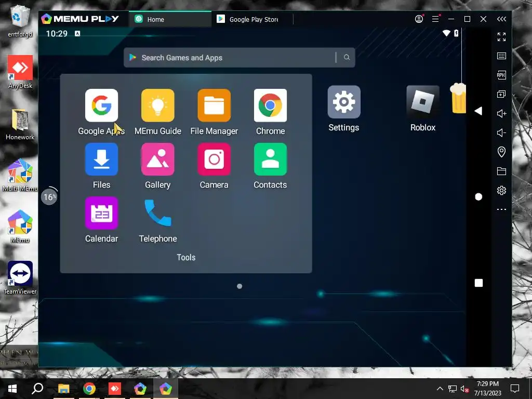Viewport: 532px width, 399px height.
Task: Select the TeamViewer desktop shortcut
Action: click(x=20, y=278)
